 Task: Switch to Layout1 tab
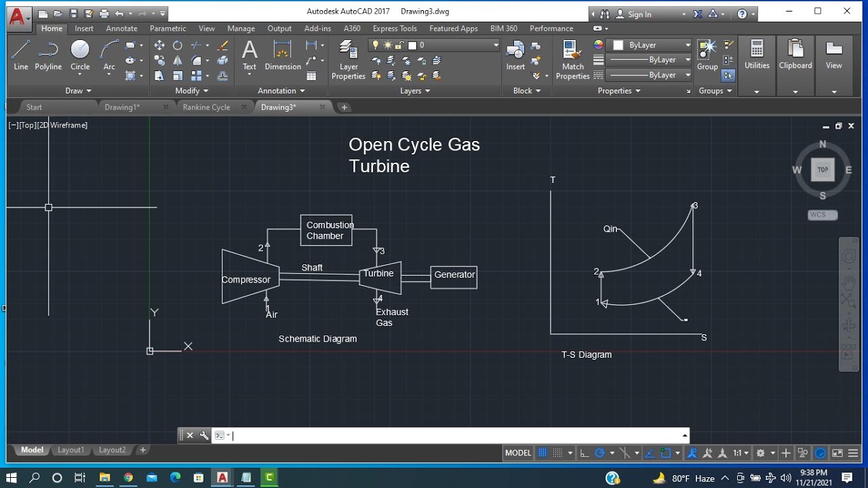coord(71,450)
